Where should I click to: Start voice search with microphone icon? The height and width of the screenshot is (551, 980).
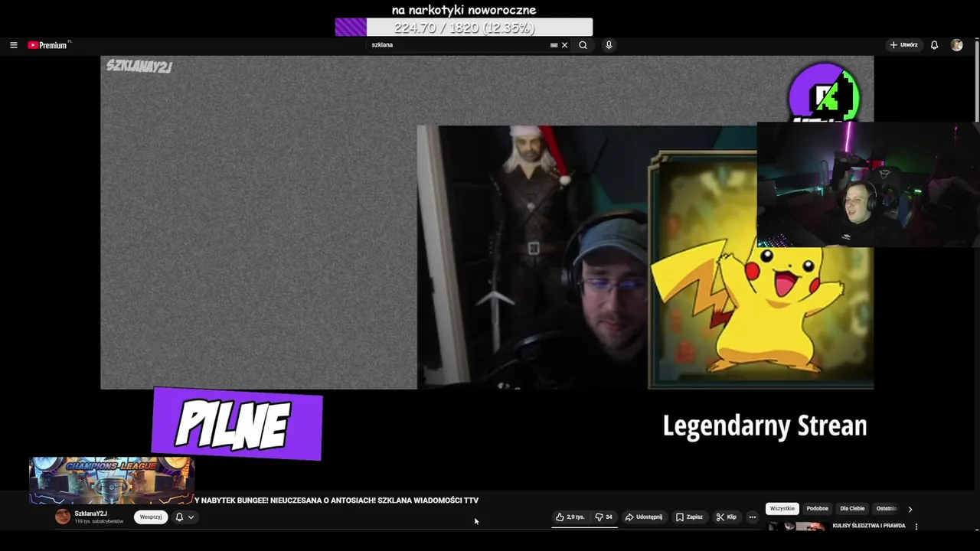click(x=609, y=45)
